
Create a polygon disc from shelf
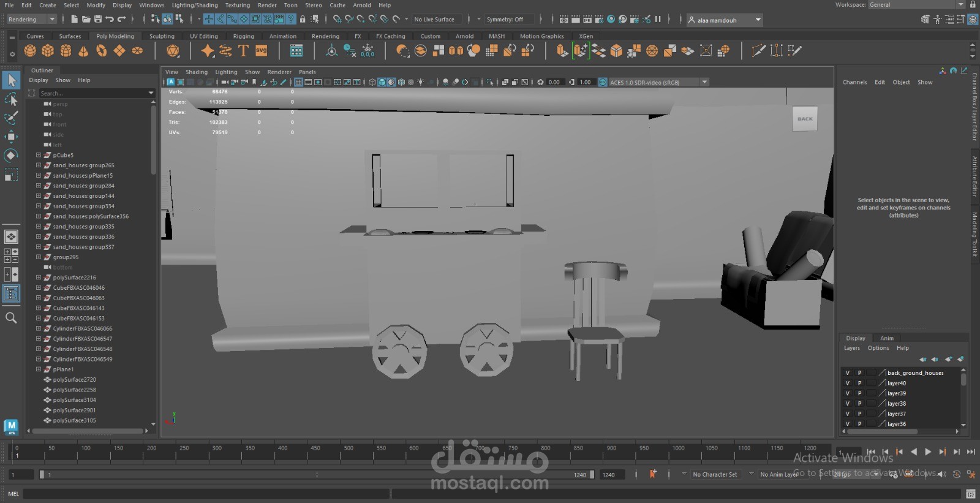point(137,51)
